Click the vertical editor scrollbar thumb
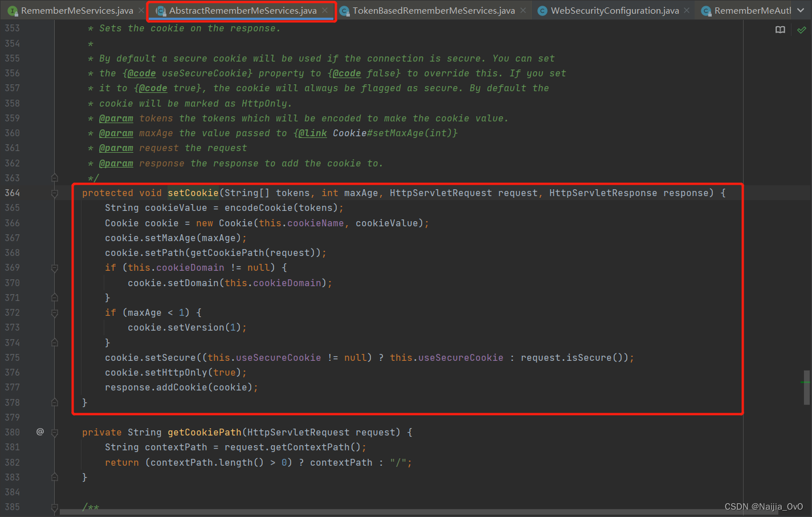 [806, 388]
